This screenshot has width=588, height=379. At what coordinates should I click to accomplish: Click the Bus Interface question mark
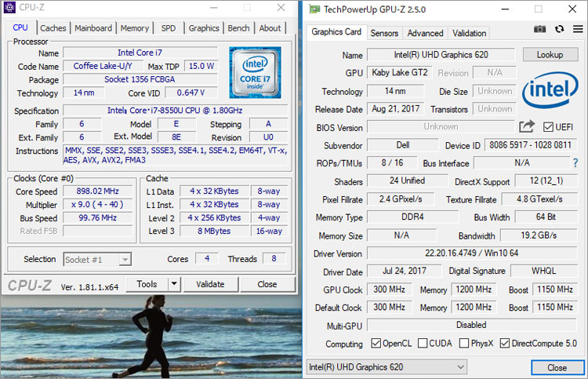(575, 163)
